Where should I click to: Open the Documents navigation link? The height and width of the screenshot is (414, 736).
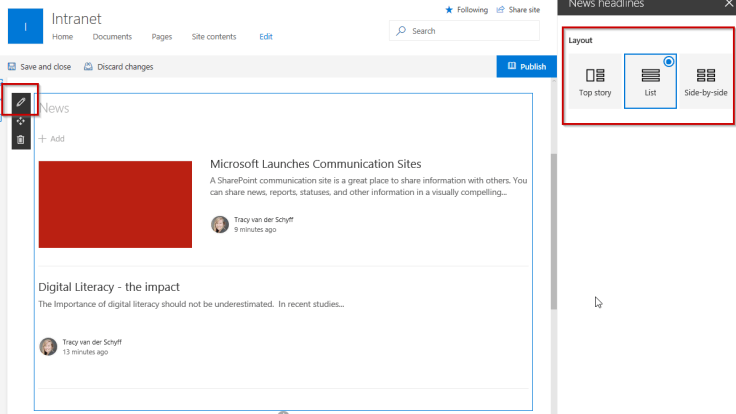[x=112, y=37]
